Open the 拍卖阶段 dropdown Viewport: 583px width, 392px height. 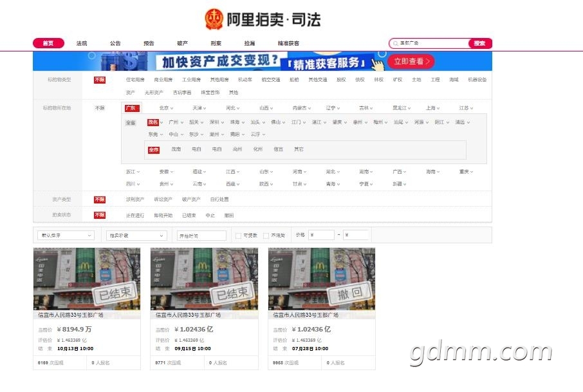coord(136,236)
